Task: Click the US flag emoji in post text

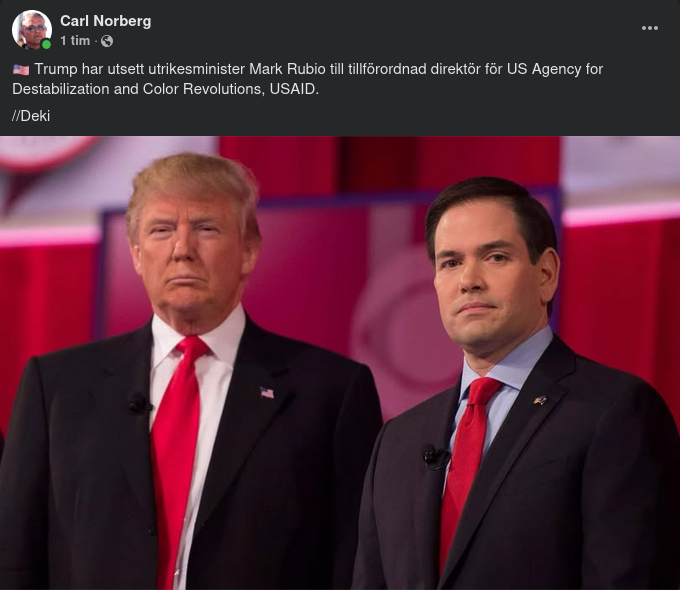Action: 21,69
